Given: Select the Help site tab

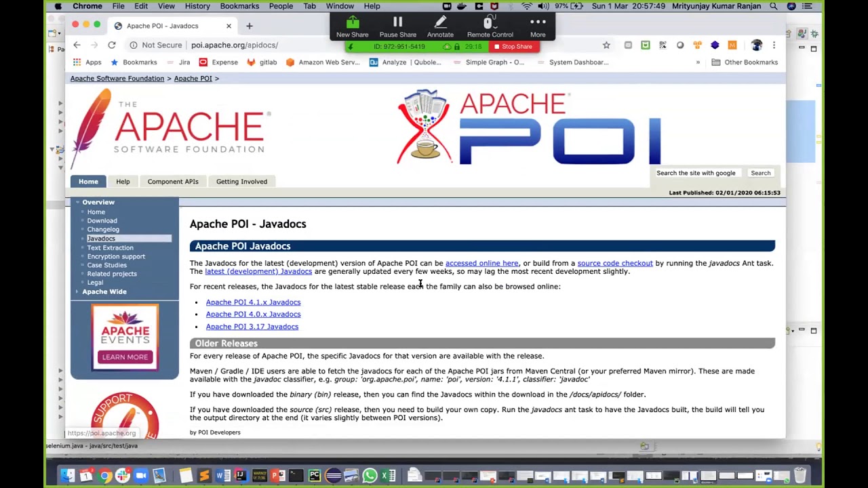Looking at the screenshot, I should [123, 182].
